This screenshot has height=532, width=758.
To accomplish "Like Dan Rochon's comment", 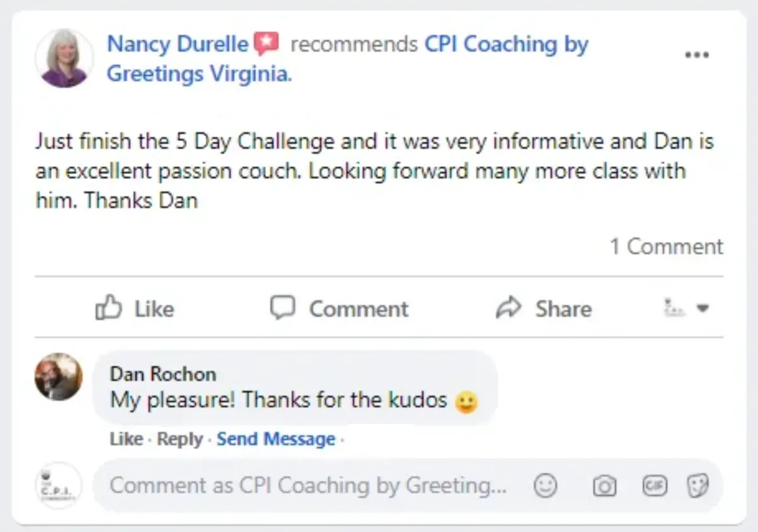I will [126, 438].
